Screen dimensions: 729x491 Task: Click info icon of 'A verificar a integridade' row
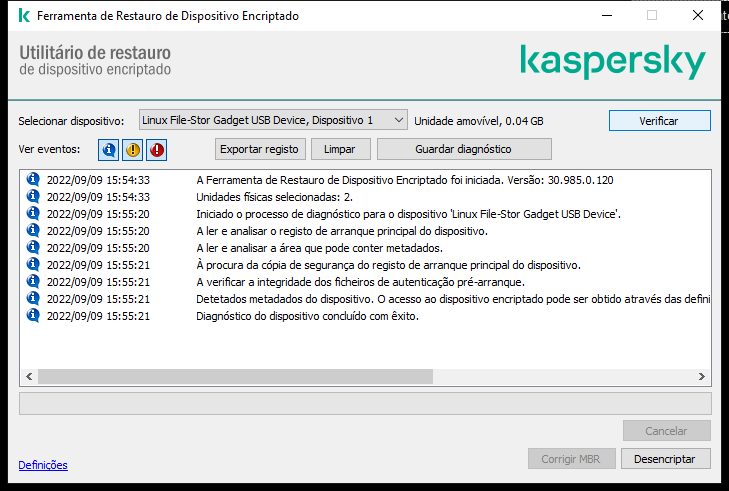(33, 281)
